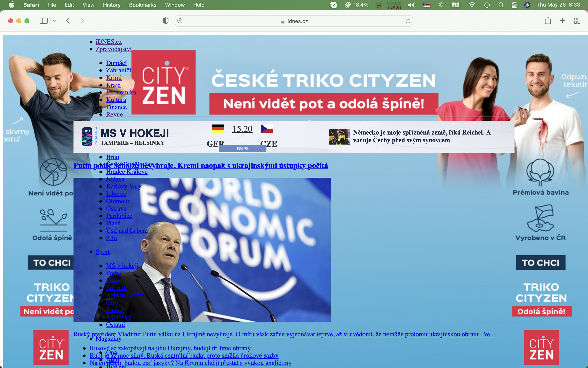Click the checkmark status icon in menu bar
The width and height of the screenshot is (588, 368).
[x=334, y=5]
